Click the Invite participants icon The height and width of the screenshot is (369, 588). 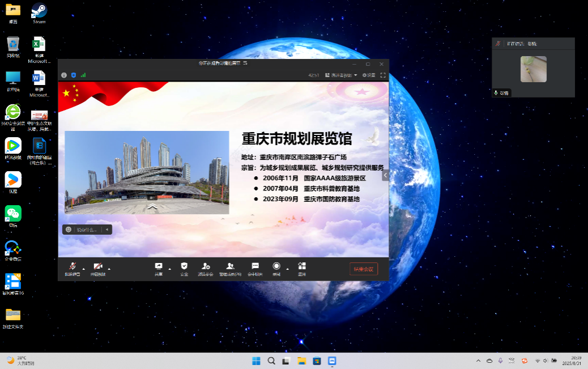[206, 267]
